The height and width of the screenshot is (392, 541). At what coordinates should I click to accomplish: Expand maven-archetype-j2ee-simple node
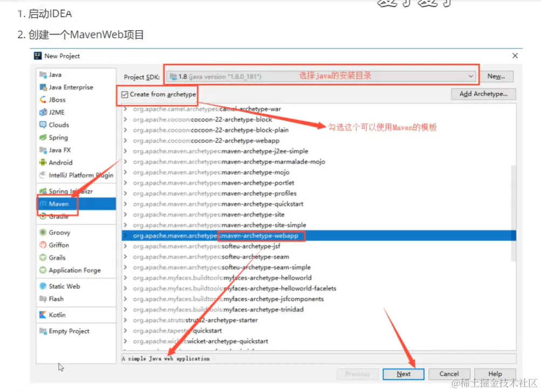click(126, 151)
